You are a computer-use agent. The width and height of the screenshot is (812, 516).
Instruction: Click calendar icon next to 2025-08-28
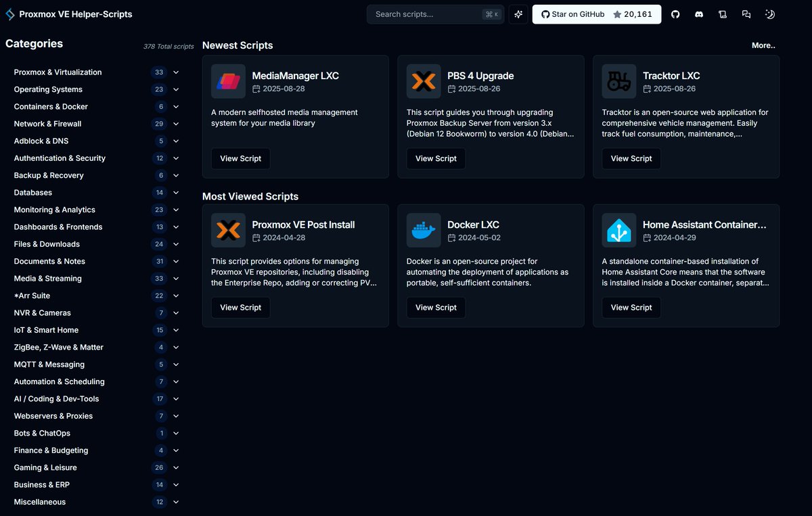tap(256, 89)
